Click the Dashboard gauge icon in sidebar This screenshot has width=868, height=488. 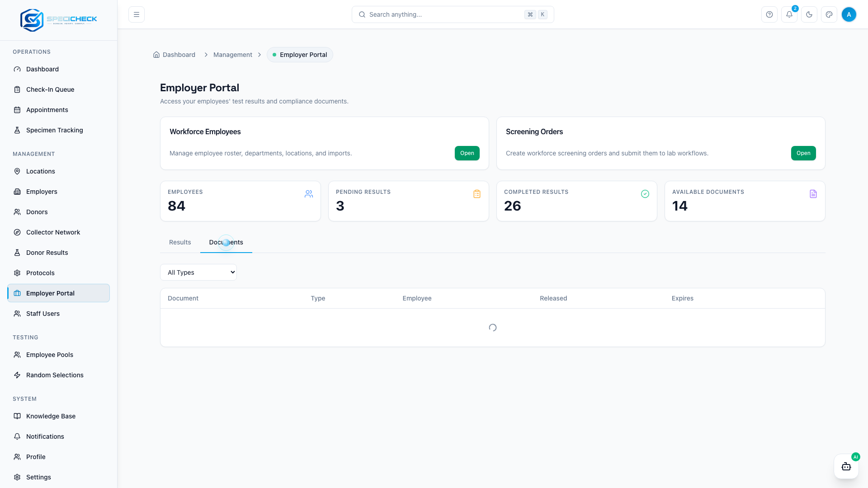pos(17,69)
